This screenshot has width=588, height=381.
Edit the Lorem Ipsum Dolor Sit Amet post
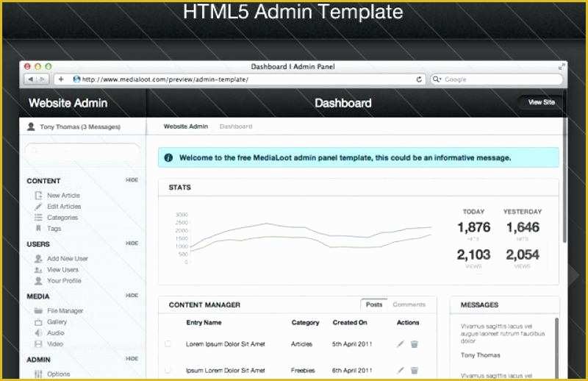[401, 343]
